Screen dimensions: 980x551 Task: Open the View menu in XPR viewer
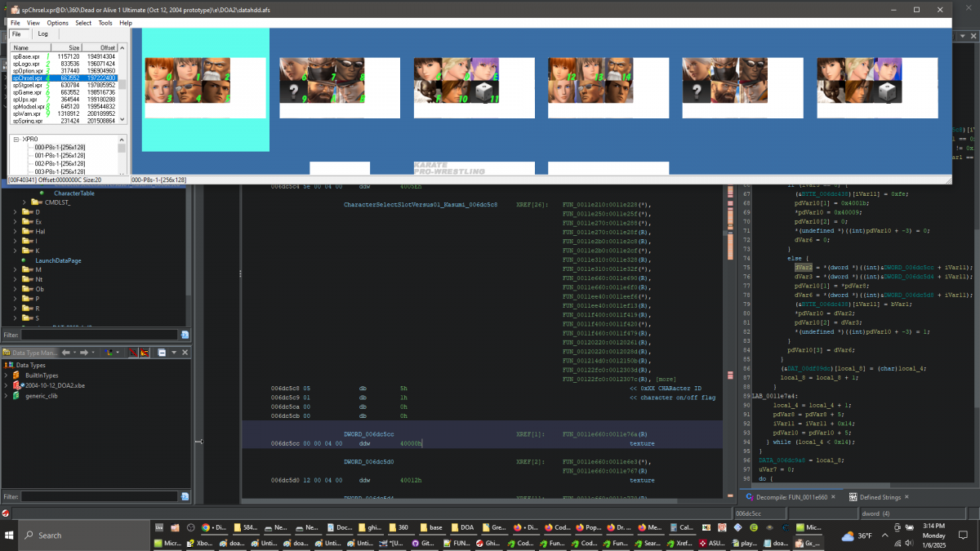click(x=33, y=23)
